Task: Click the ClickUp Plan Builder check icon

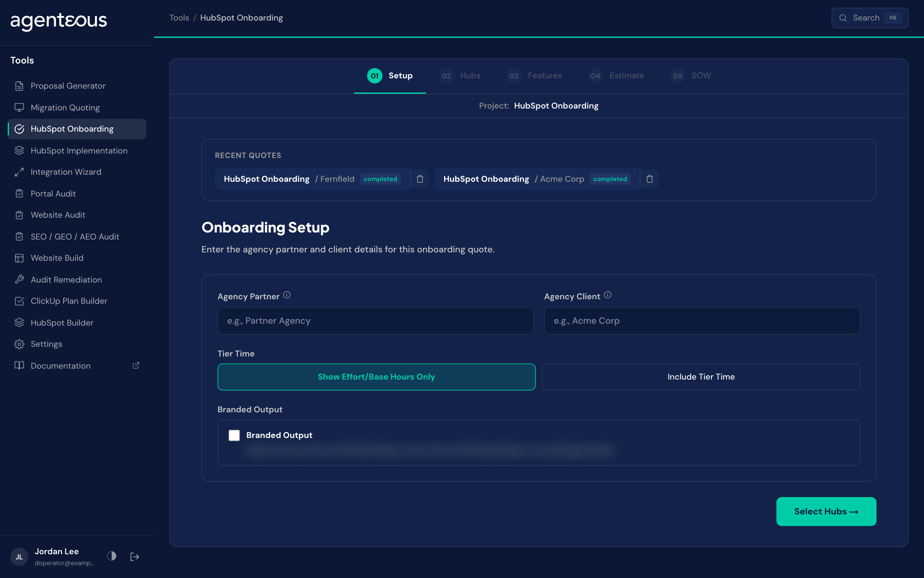Action: 19,301
